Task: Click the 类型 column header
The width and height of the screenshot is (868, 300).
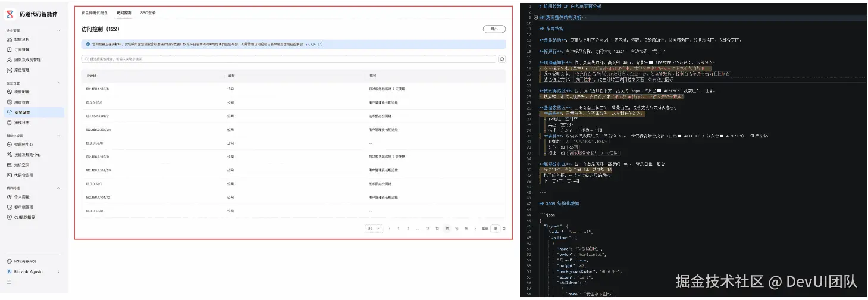Action: pos(231,76)
